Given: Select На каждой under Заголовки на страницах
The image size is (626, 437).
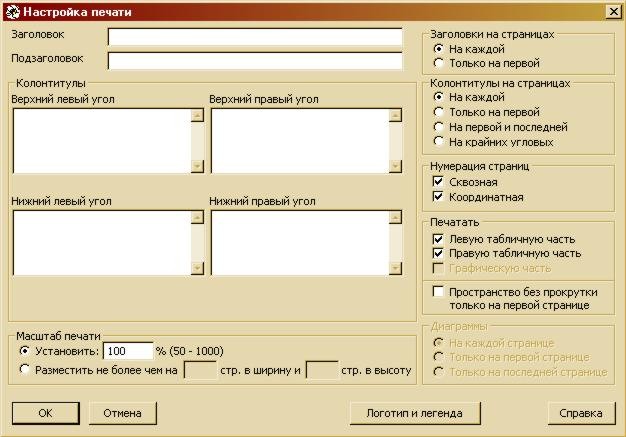Looking at the screenshot, I should pyautogui.click(x=438, y=49).
